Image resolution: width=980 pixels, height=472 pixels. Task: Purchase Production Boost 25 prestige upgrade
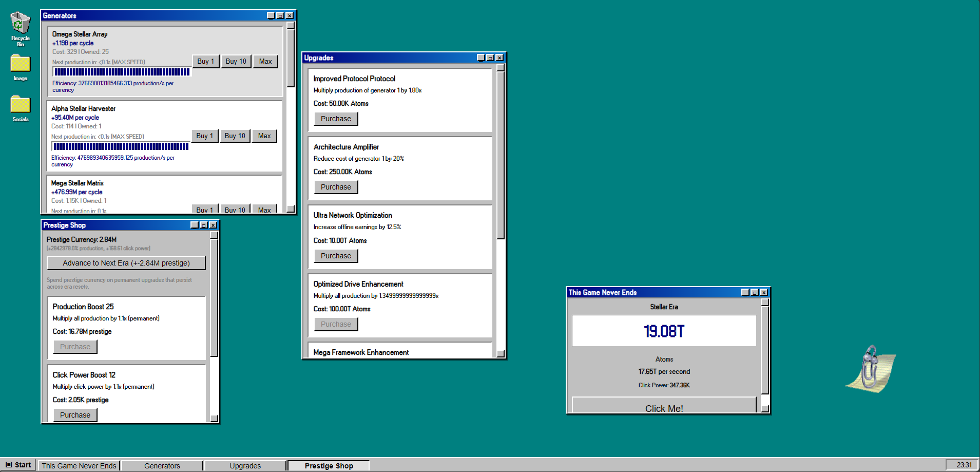pyautogui.click(x=75, y=347)
